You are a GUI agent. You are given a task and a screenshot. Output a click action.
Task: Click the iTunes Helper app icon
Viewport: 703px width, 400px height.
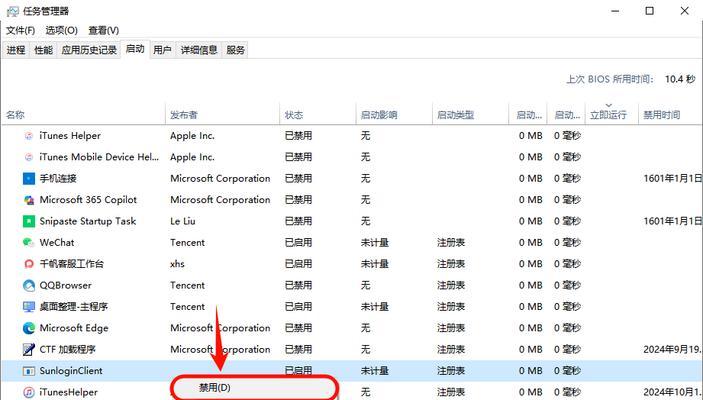[29, 135]
